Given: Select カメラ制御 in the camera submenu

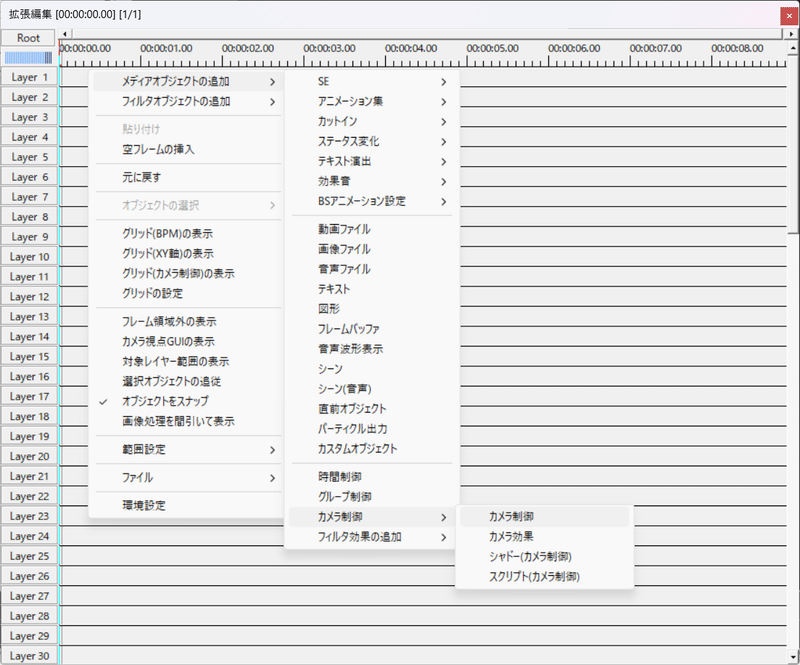Looking at the screenshot, I should (x=544, y=516).
